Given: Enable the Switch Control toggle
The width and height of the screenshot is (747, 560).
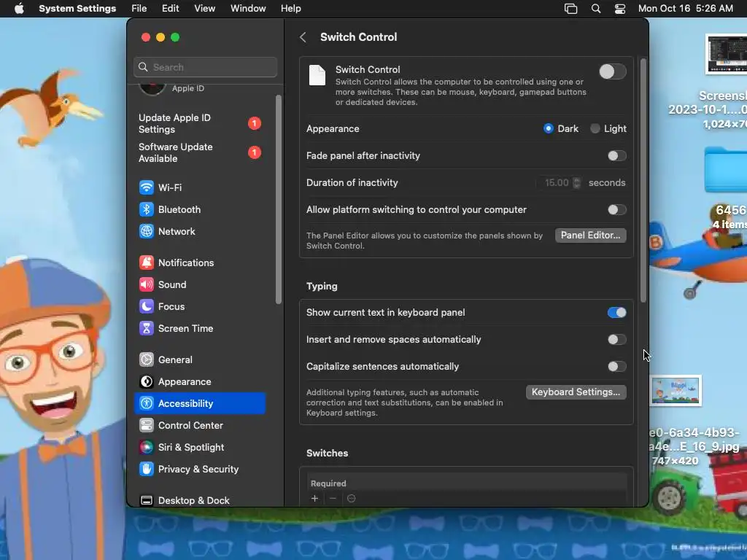Looking at the screenshot, I should pyautogui.click(x=613, y=72).
